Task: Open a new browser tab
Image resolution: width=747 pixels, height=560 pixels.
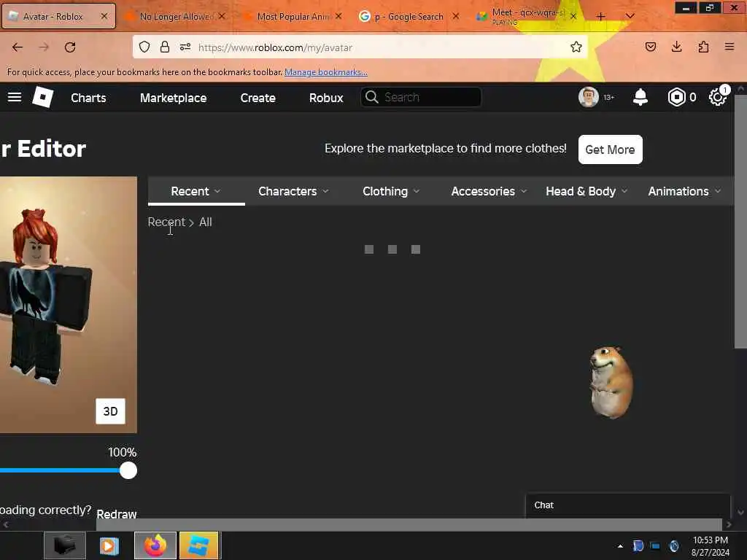Action: 601,16
